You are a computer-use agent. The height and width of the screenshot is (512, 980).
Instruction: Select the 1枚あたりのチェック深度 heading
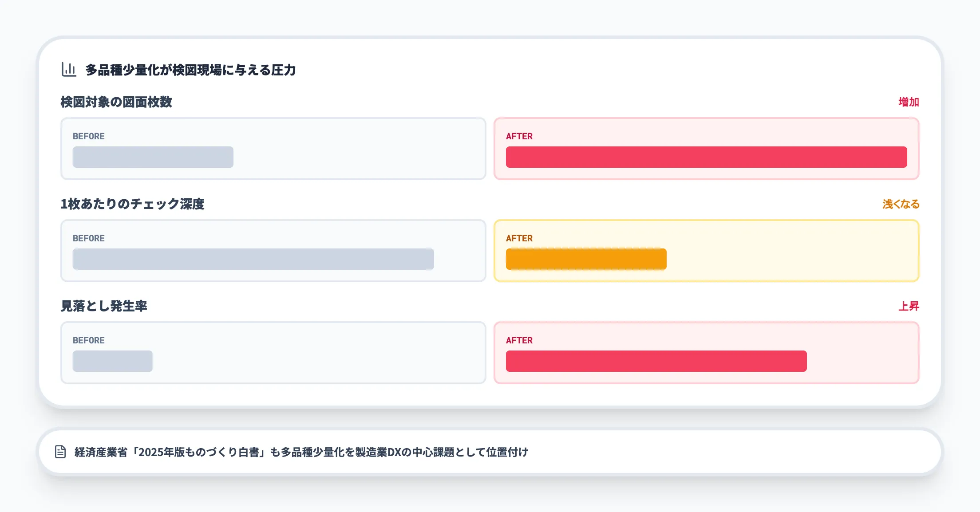point(132,204)
